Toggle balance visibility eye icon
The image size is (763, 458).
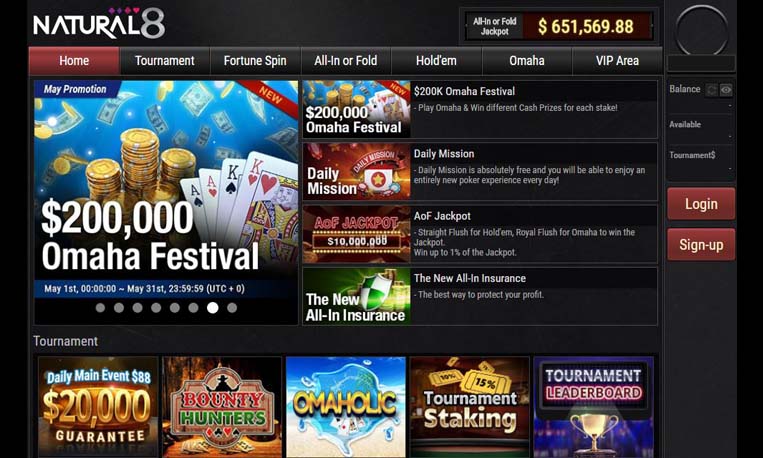point(726,90)
